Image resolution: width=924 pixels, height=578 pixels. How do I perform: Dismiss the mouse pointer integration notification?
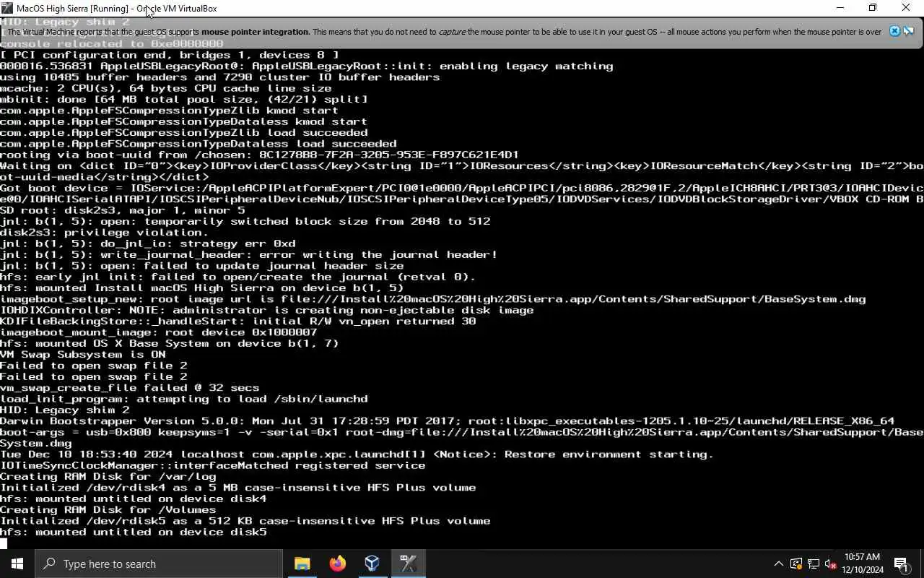(x=894, y=31)
